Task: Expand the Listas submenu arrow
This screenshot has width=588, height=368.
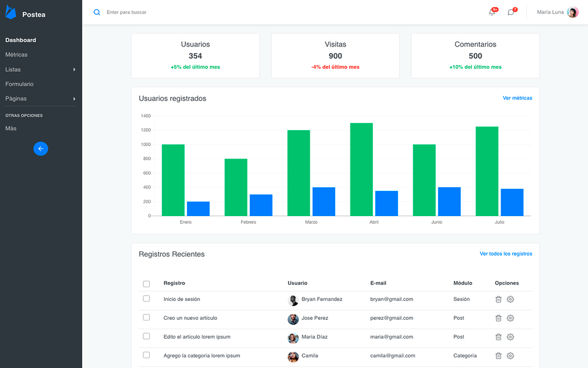Action: pos(74,69)
